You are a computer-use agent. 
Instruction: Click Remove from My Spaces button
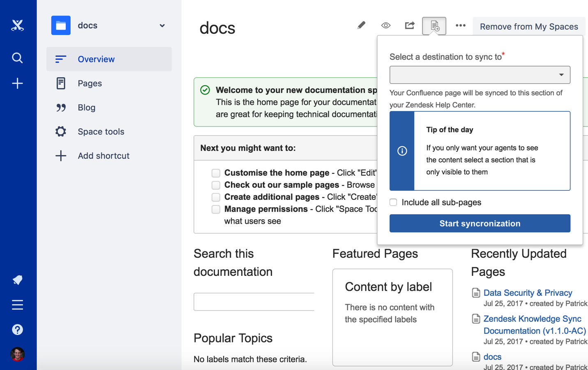[529, 26]
